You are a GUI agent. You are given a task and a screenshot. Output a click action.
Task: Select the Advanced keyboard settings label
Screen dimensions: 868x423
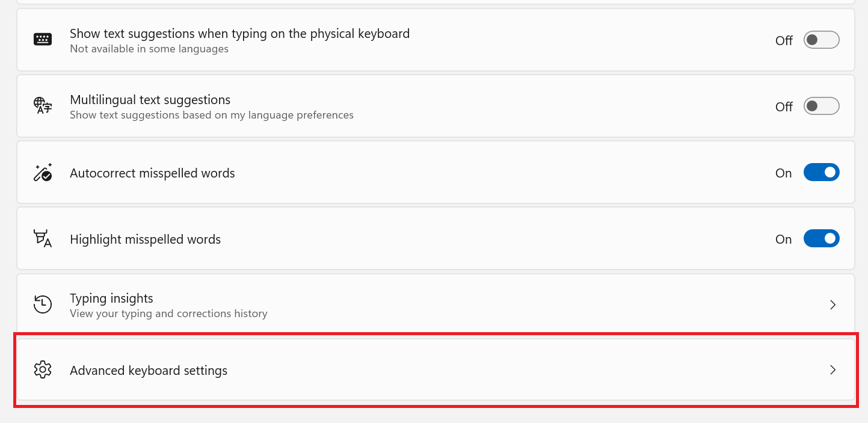coord(149,371)
